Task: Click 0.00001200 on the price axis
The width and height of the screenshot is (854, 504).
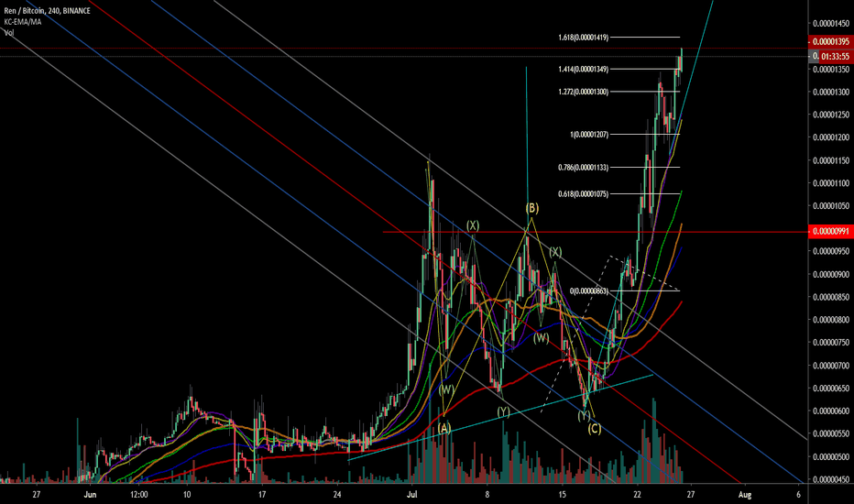Action: [x=830, y=137]
